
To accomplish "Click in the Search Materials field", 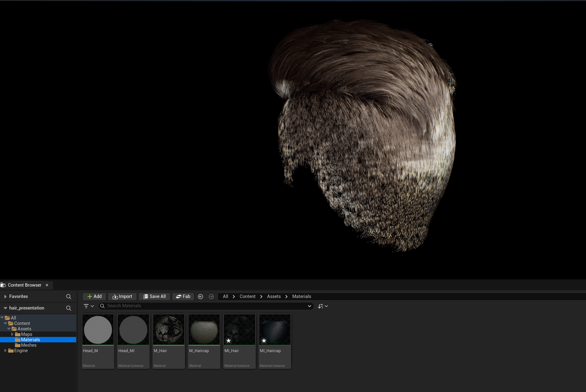I will coord(203,306).
